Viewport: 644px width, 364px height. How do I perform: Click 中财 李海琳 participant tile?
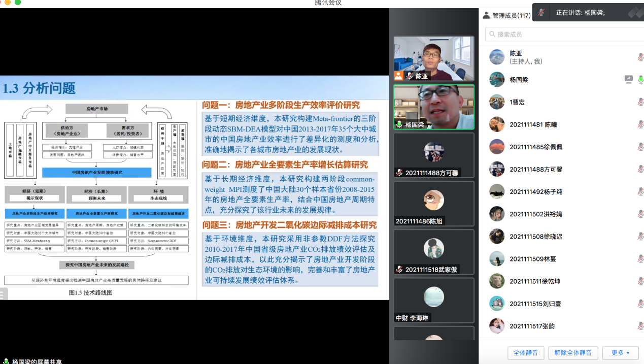click(x=434, y=301)
